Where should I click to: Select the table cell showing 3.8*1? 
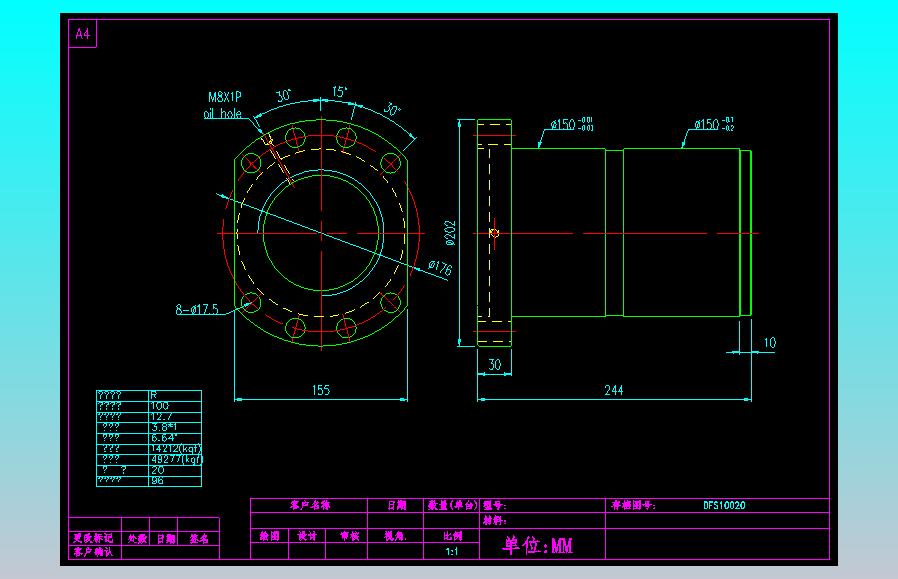click(x=175, y=427)
